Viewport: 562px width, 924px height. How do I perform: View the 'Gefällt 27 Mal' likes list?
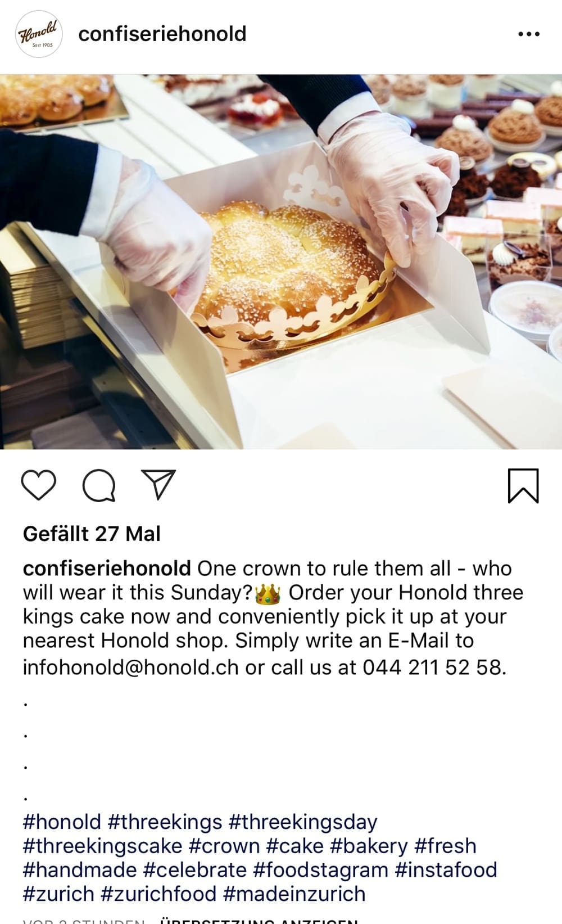[92, 534]
